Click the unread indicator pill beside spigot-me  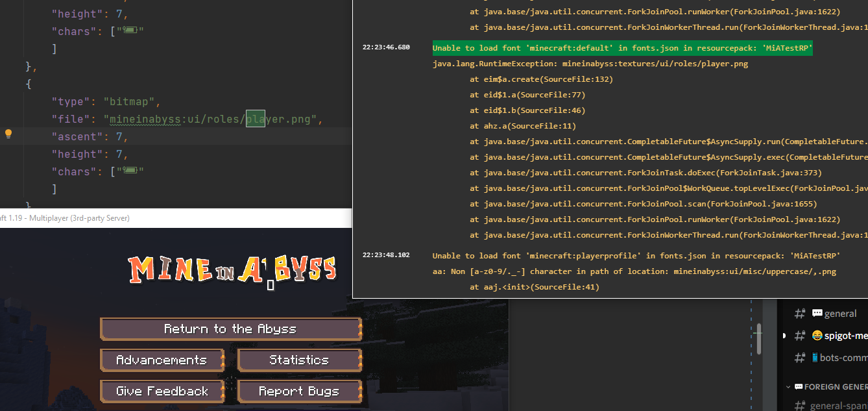[x=784, y=336]
